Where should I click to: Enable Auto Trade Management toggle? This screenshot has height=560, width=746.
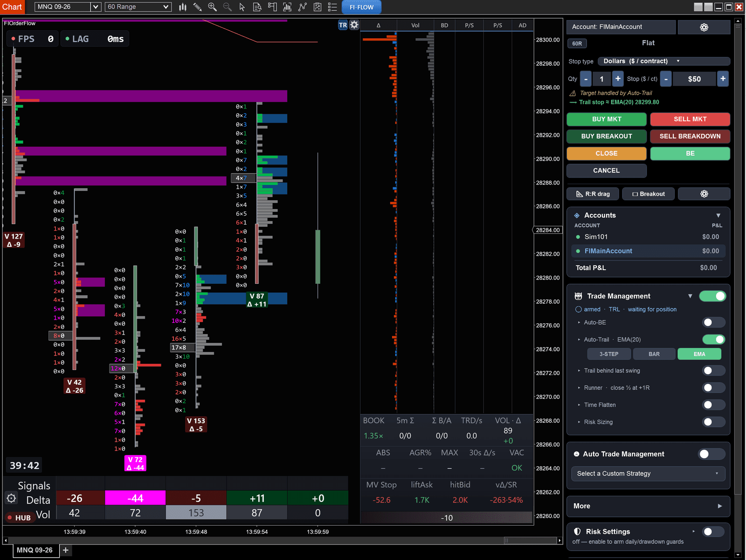(712, 454)
